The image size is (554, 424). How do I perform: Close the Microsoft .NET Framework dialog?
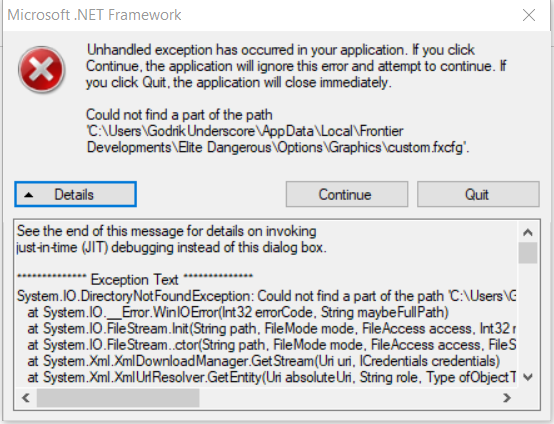point(529,15)
